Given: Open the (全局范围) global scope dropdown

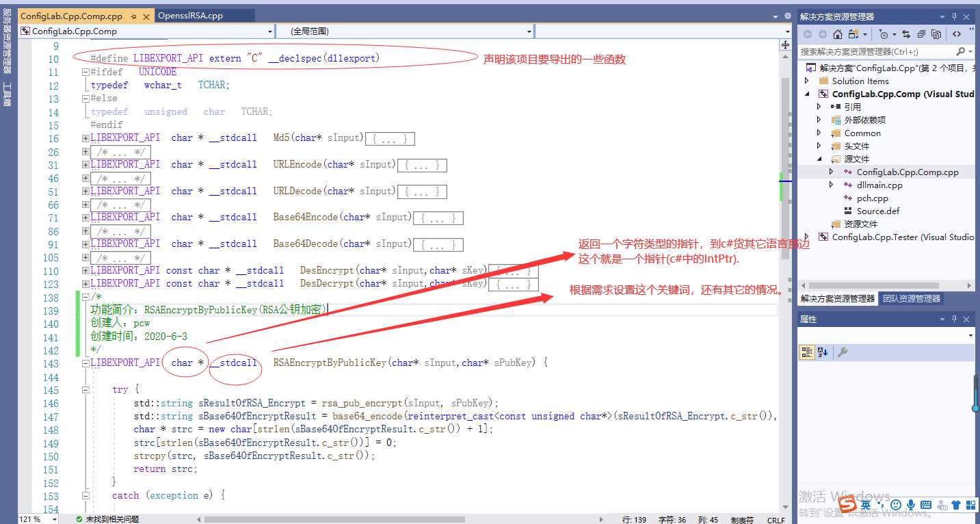Looking at the screenshot, I should tap(529, 31).
